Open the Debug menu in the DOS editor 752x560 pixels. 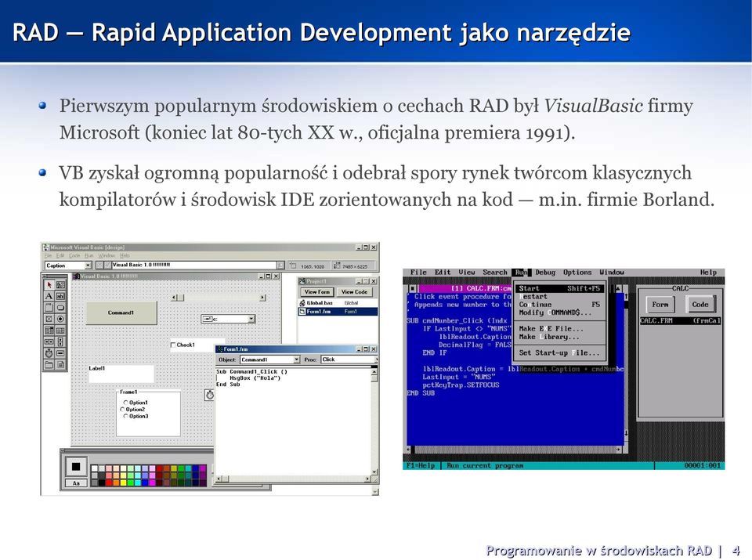click(x=545, y=273)
